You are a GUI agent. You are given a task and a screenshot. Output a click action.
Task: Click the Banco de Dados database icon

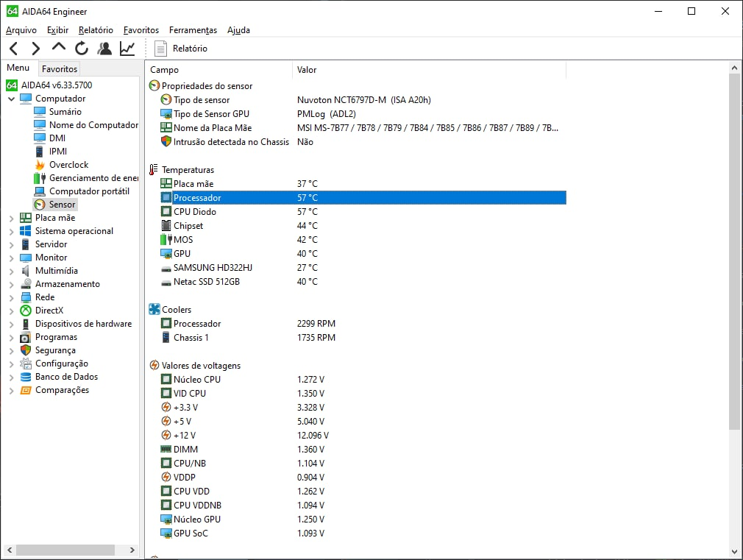[26, 377]
